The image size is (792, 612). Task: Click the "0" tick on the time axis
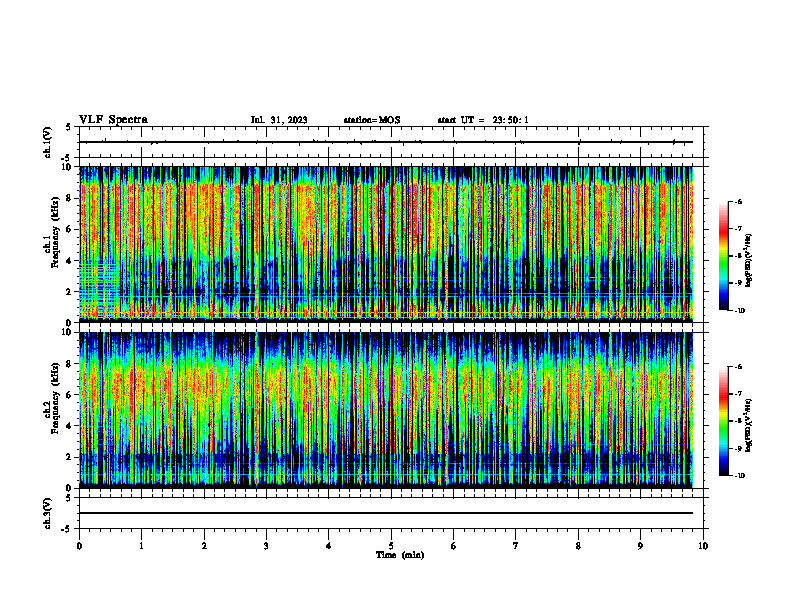coord(79,546)
